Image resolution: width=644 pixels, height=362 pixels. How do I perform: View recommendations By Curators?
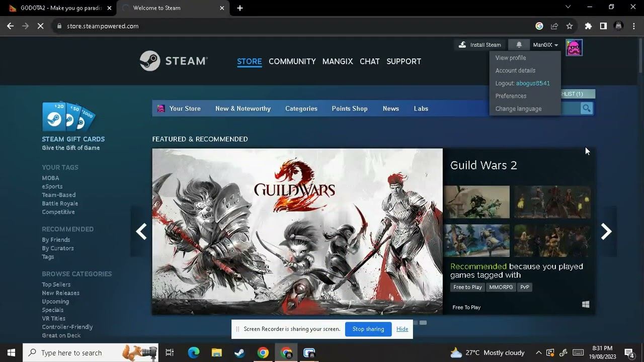click(58, 248)
